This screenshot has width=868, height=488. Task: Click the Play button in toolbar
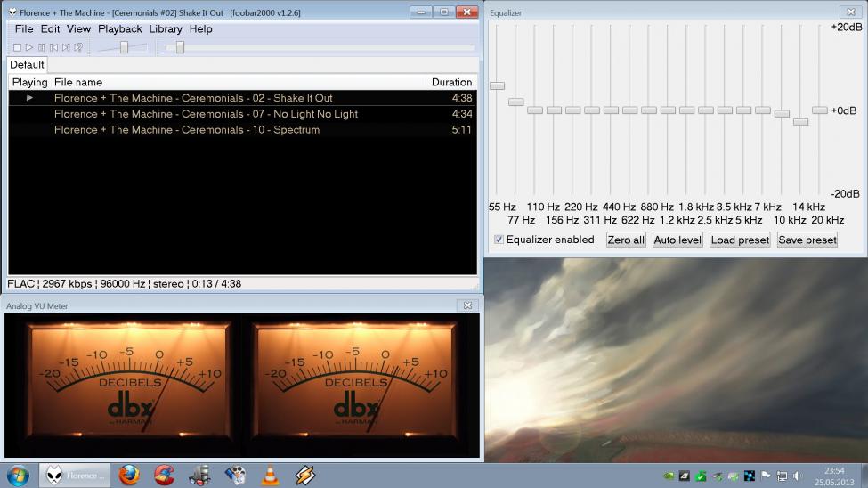click(29, 47)
